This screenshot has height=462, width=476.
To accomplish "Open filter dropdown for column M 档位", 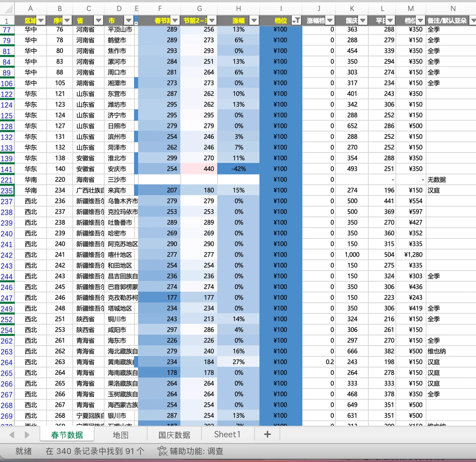I will [x=420, y=21].
